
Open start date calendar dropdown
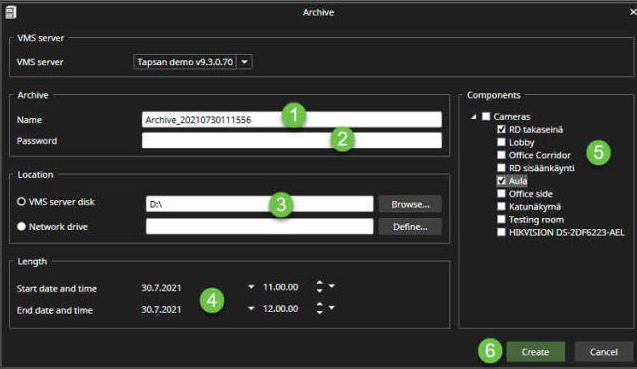pos(251,287)
